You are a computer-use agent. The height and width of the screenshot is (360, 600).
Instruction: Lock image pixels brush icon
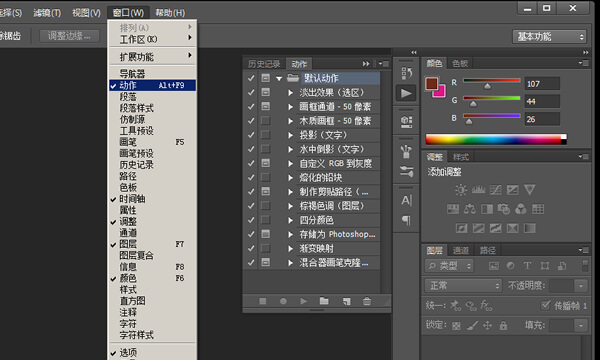[x=473, y=326]
